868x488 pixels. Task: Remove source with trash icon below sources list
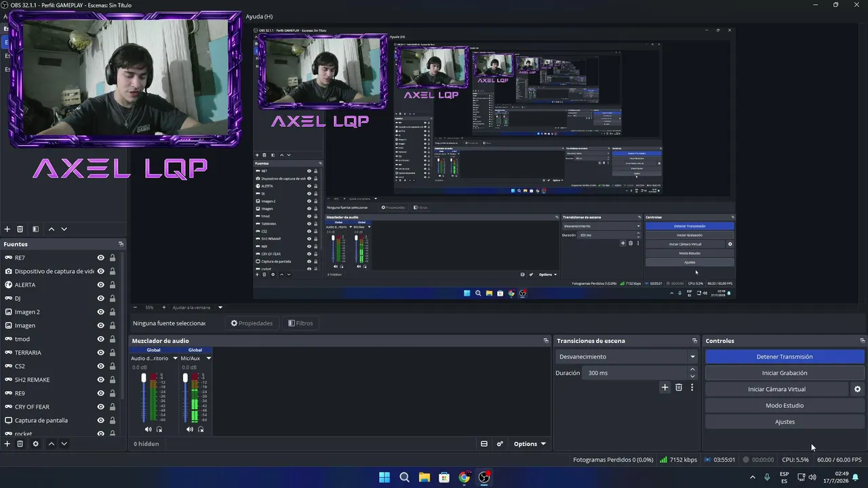point(20,444)
